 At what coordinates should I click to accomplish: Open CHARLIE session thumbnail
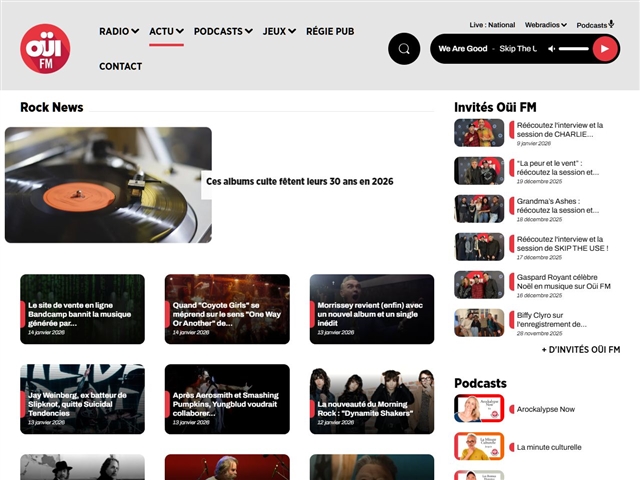click(479, 133)
